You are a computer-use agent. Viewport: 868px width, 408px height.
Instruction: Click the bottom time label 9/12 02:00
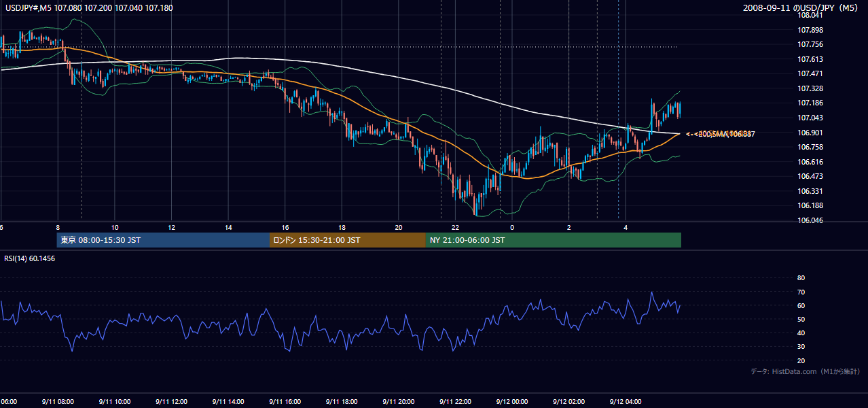click(x=569, y=401)
